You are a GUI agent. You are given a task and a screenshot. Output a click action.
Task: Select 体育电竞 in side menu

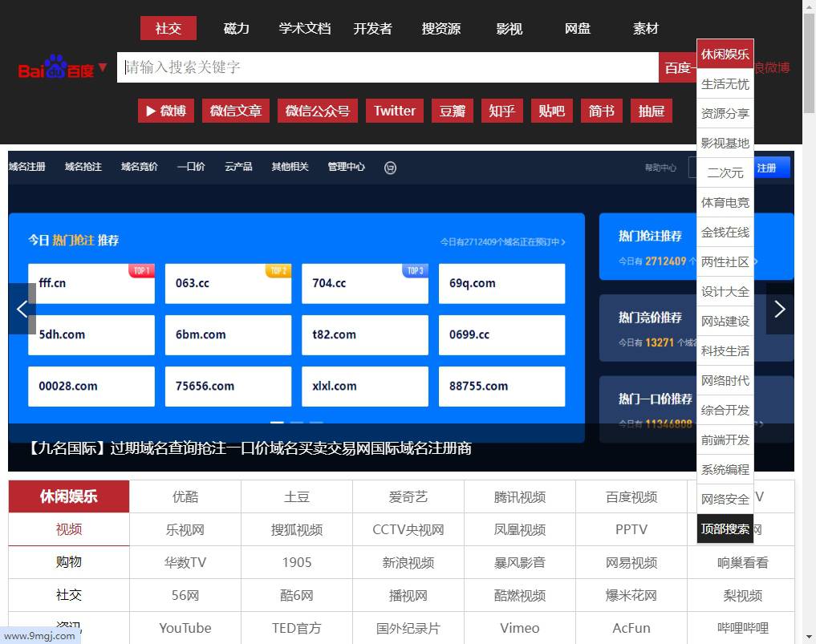(x=725, y=202)
